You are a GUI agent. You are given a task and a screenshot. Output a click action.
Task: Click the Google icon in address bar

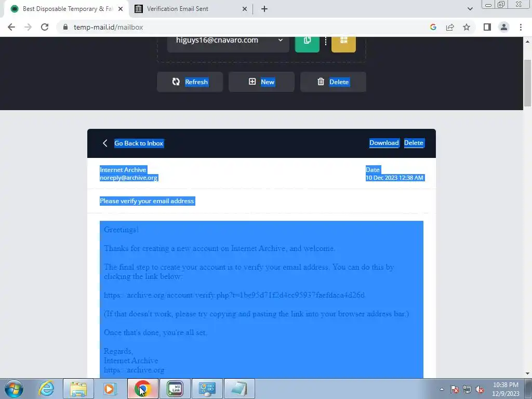433,27
